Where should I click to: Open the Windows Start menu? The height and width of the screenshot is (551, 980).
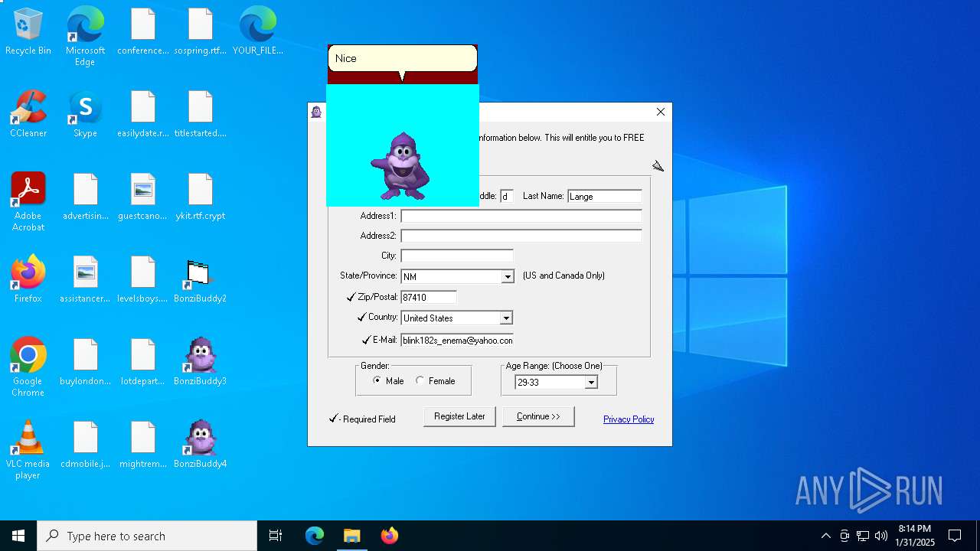[x=18, y=536]
